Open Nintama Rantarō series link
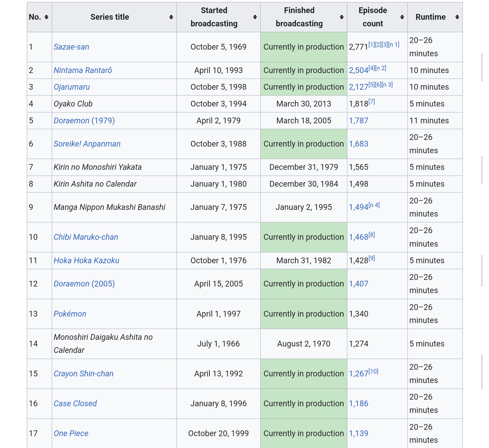Viewport: 489px width, 448px height. (83, 70)
